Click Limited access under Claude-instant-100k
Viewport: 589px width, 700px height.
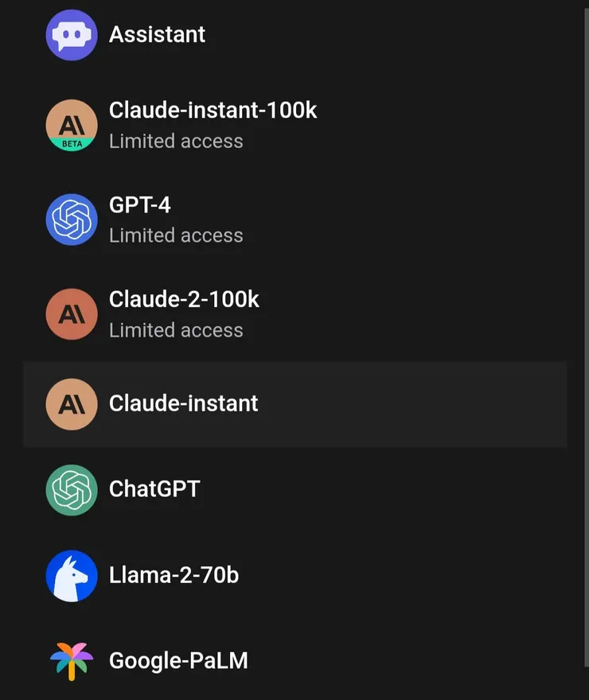pos(176,142)
